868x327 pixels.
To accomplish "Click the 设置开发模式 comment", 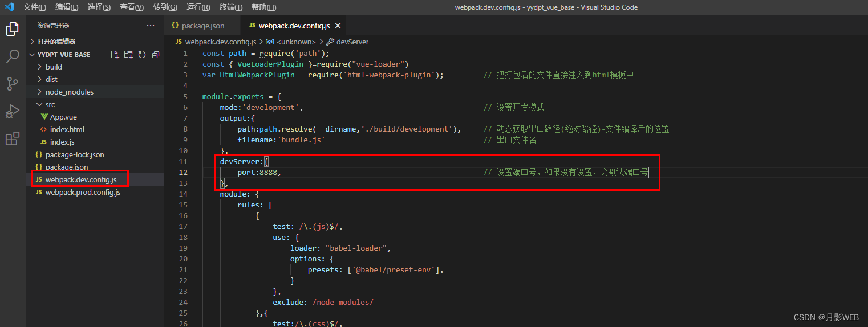I will (x=514, y=107).
